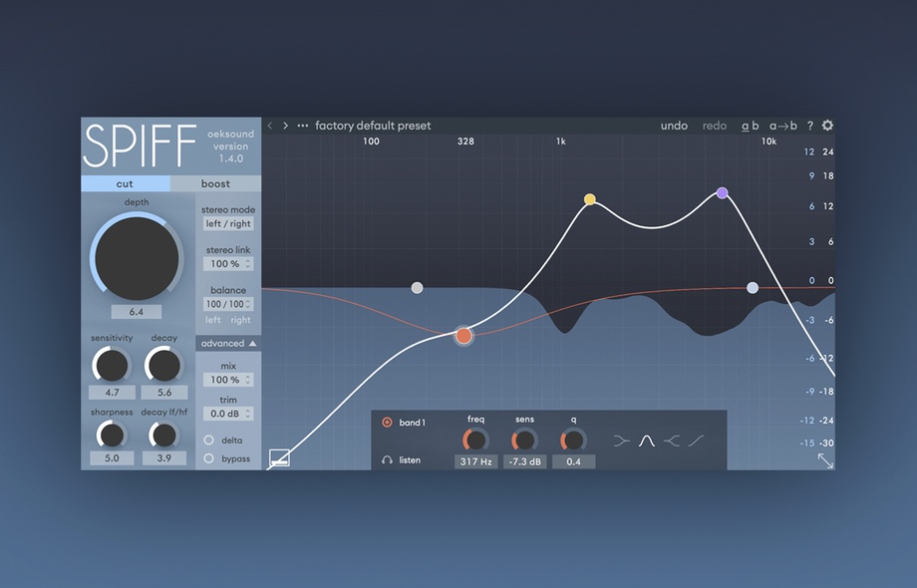Go to the next preset arrow

285,126
